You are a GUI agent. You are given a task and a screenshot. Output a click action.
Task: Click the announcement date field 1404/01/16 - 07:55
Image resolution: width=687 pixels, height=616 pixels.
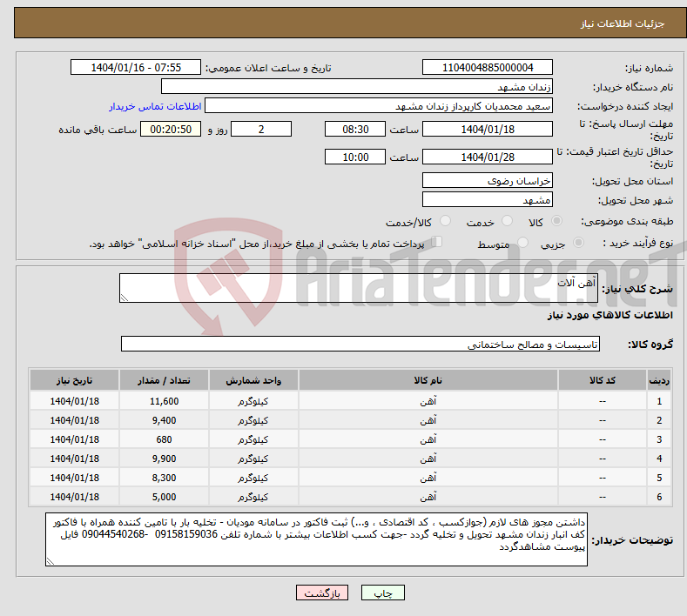pyautogui.click(x=136, y=67)
